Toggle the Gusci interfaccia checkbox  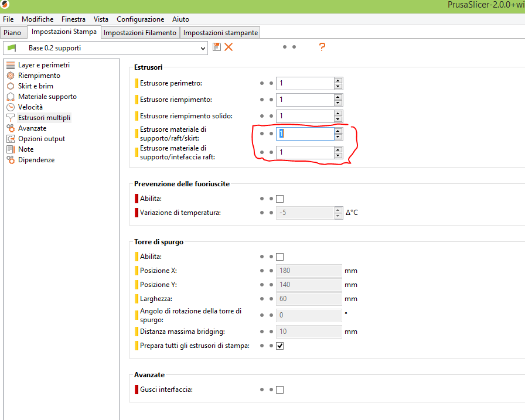click(x=279, y=390)
